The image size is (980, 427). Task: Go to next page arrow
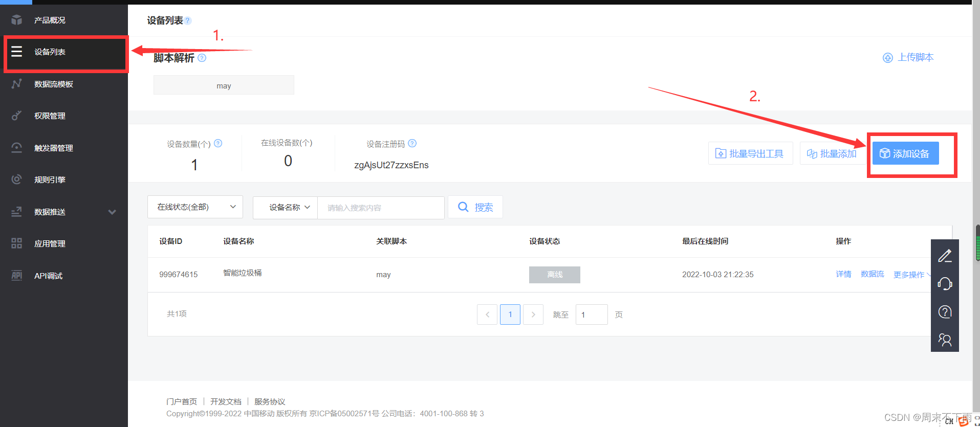pyautogui.click(x=533, y=314)
